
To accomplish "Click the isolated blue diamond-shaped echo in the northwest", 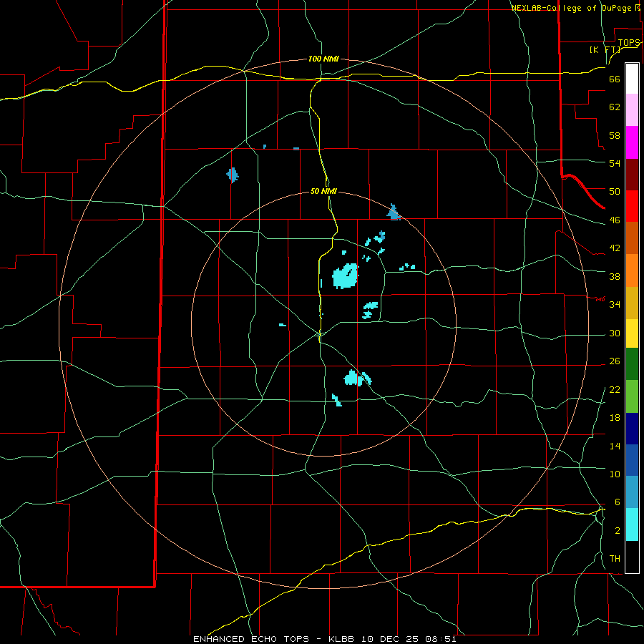I will (233, 175).
